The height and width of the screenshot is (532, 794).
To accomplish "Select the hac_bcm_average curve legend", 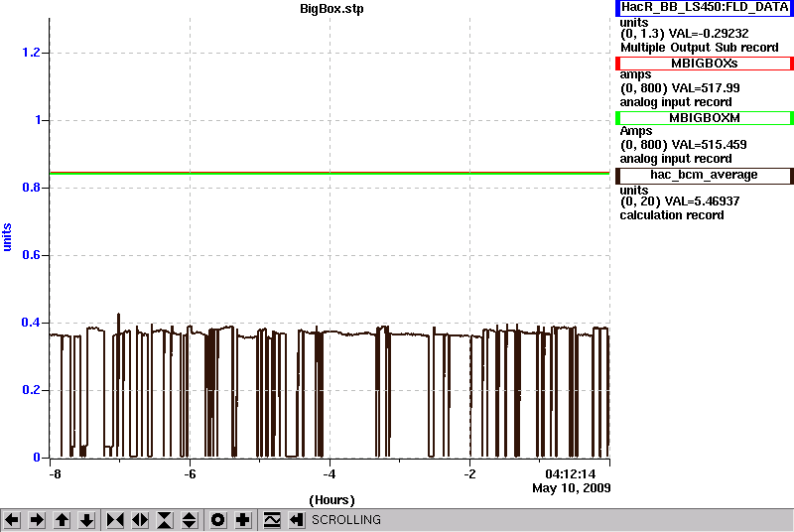I will pos(705,175).
